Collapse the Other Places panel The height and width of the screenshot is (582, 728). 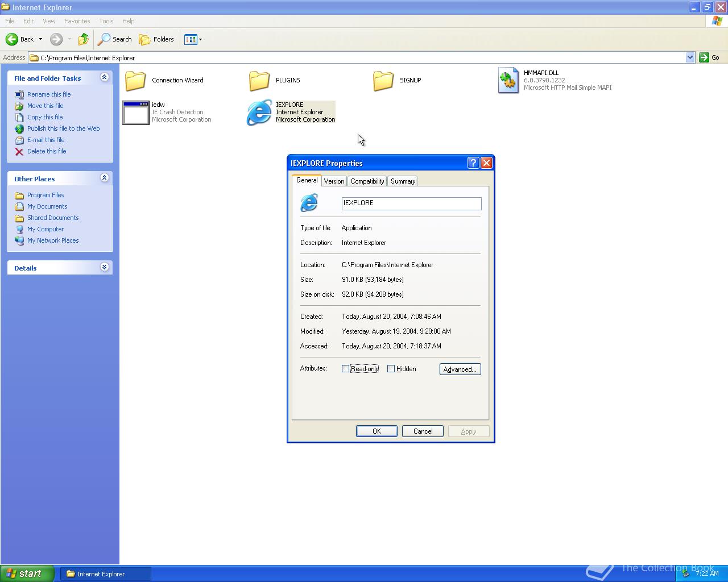[104, 178]
